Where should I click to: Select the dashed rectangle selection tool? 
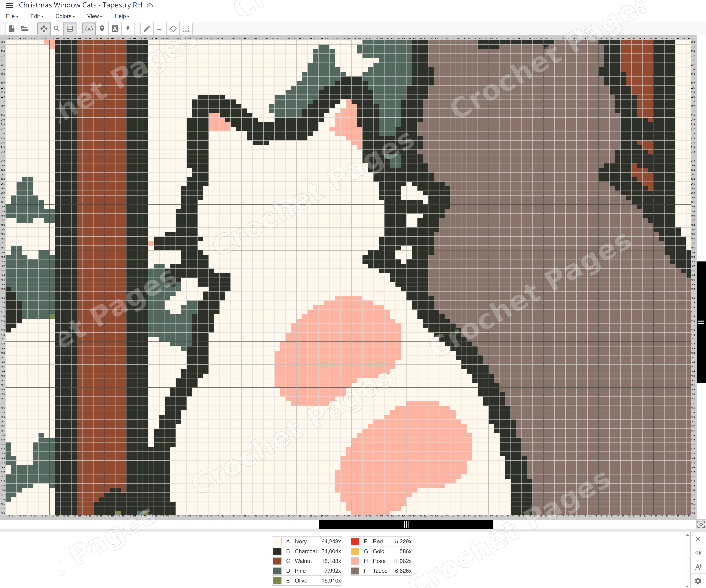pos(186,29)
